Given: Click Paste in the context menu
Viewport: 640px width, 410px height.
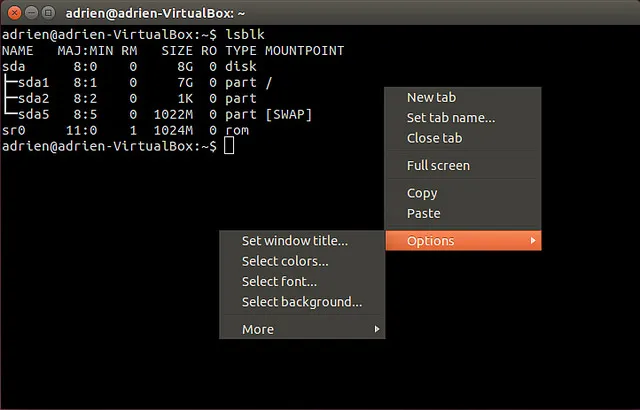Looking at the screenshot, I should [x=423, y=213].
